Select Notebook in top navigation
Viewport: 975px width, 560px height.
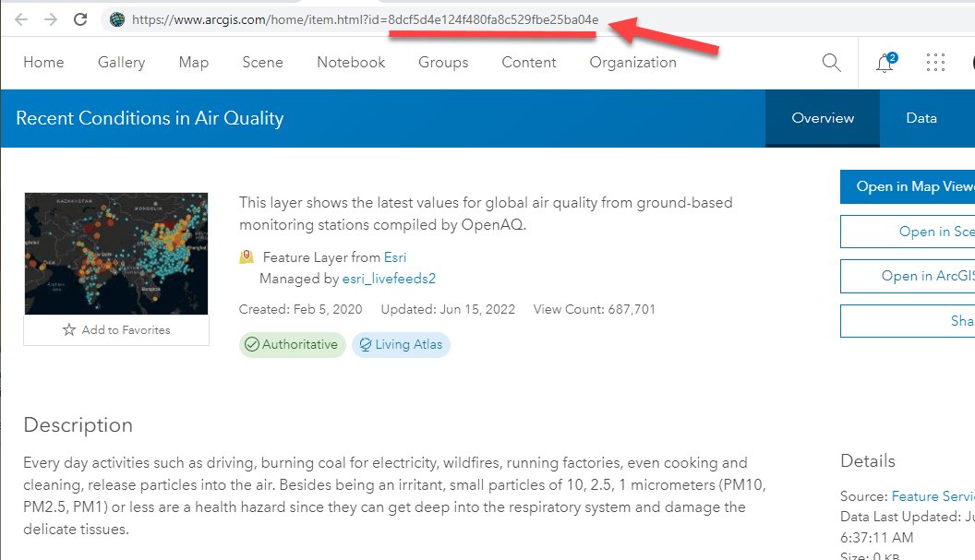[x=351, y=62]
